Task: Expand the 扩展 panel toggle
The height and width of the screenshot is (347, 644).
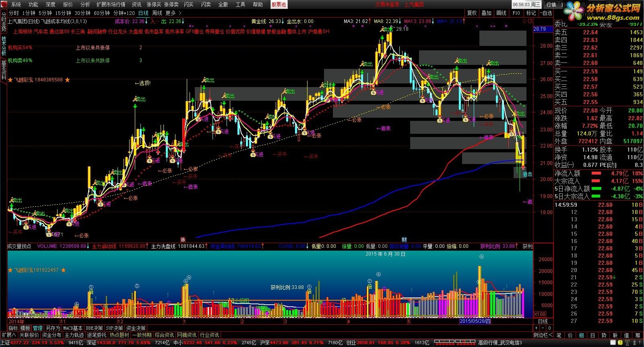Action: pos(9,335)
